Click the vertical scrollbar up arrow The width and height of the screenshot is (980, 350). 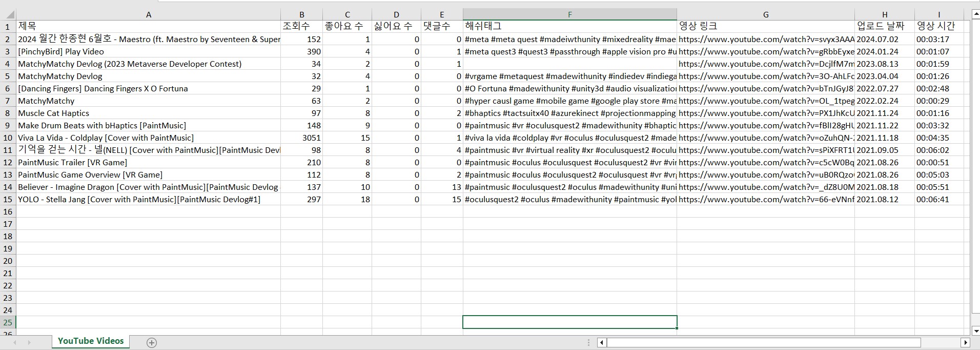975,14
